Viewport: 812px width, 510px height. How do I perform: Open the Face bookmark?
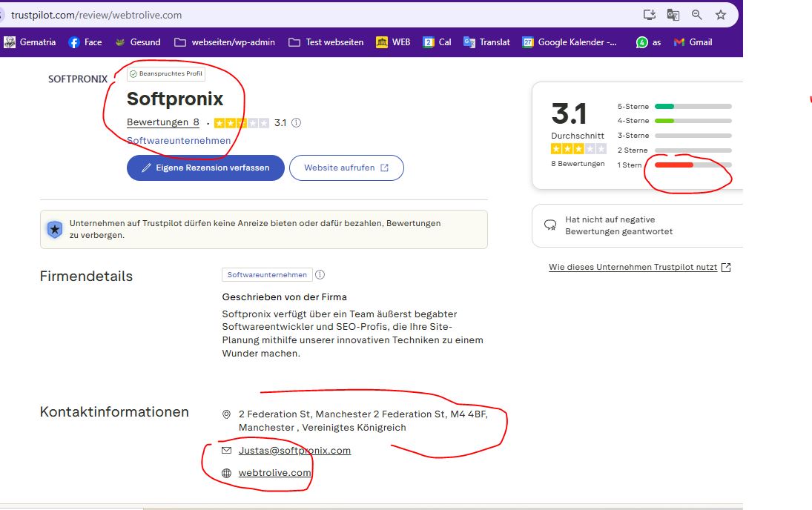click(85, 42)
